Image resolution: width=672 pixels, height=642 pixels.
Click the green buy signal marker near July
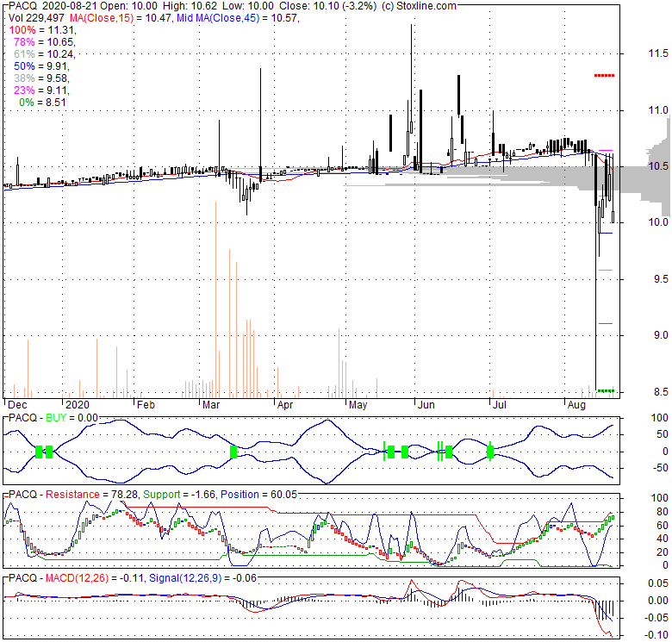pyautogui.click(x=490, y=451)
